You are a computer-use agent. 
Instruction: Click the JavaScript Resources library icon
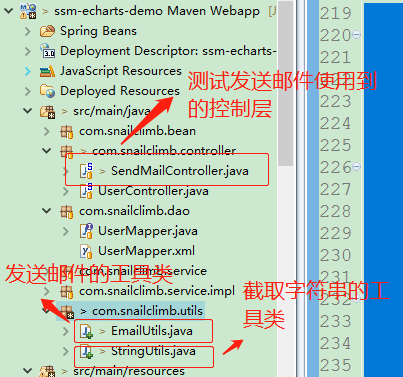47,71
